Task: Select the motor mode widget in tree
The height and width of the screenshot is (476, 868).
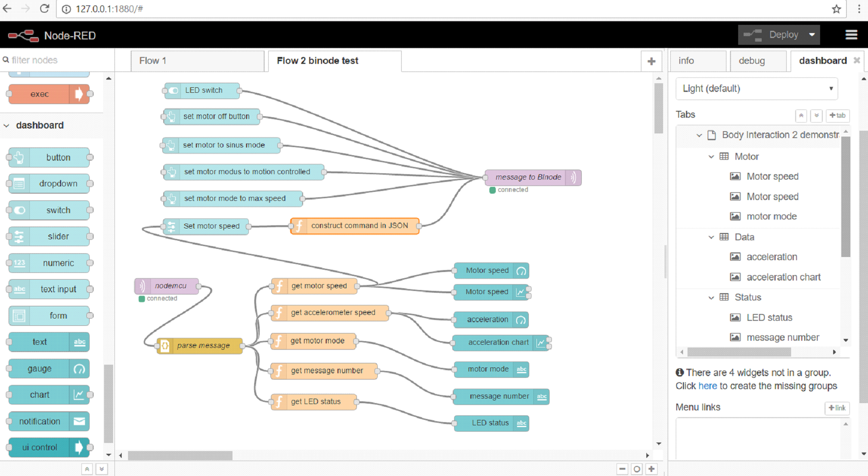Action: click(771, 216)
